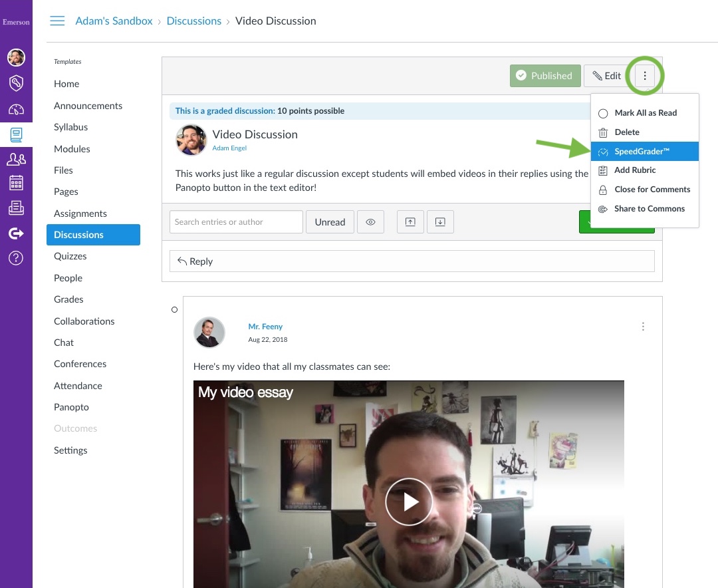The width and height of the screenshot is (718, 588).
Task: Open Pages in course navigation
Action: coord(66,192)
